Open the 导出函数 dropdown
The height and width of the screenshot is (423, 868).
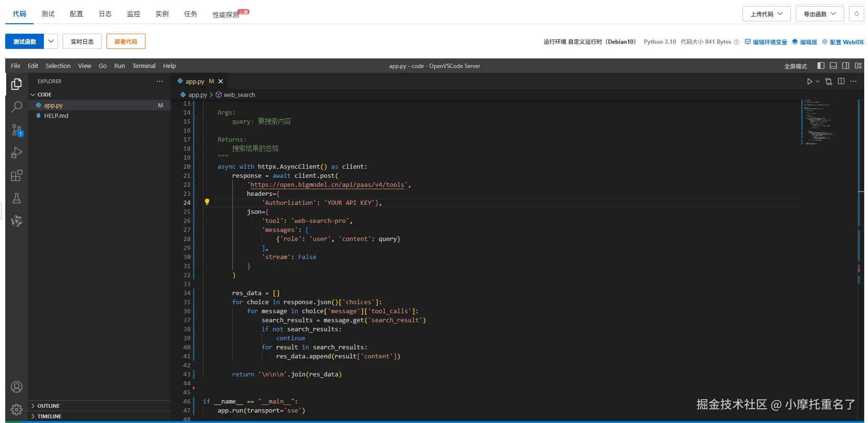click(820, 14)
